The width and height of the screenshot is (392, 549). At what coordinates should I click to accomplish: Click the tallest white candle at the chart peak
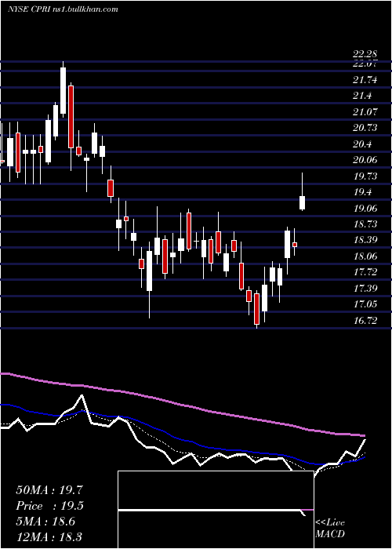pos(63,91)
